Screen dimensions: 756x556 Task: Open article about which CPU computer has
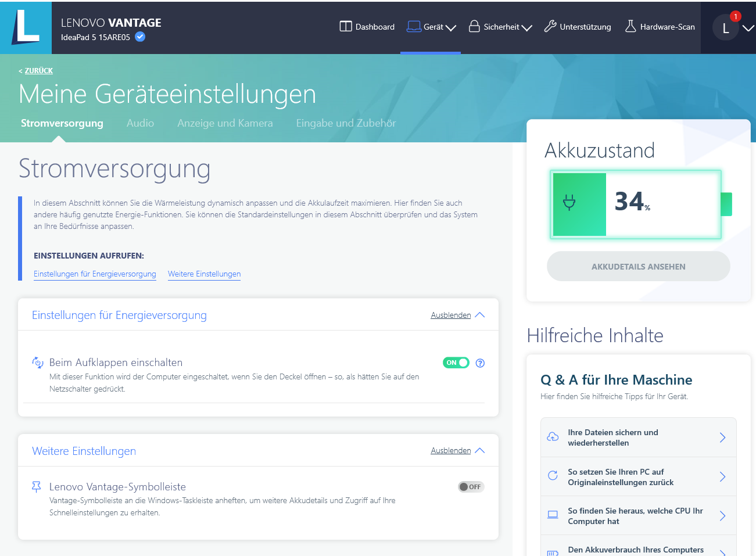tap(638, 515)
